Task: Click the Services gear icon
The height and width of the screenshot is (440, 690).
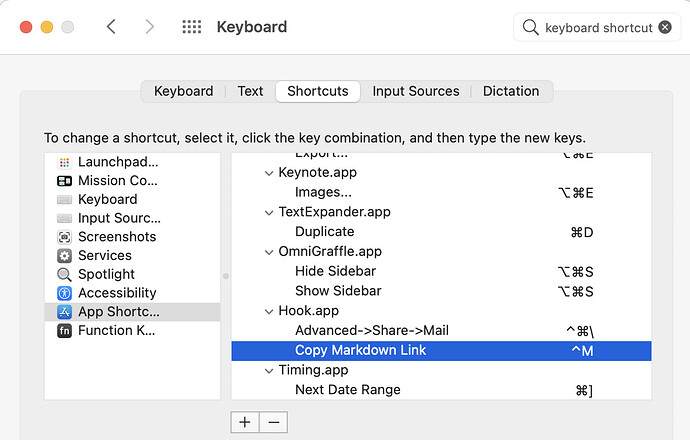Action: [64, 256]
